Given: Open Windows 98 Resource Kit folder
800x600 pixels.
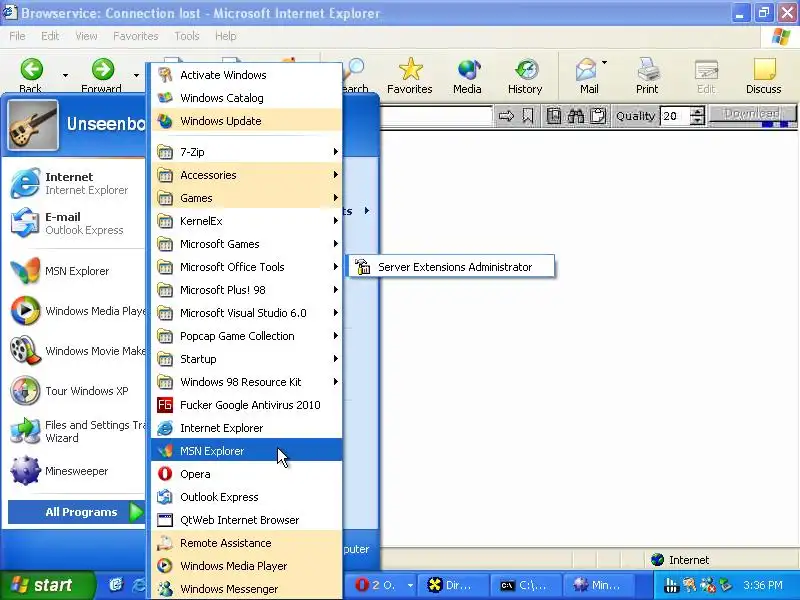Looking at the screenshot, I should pyautogui.click(x=246, y=382).
